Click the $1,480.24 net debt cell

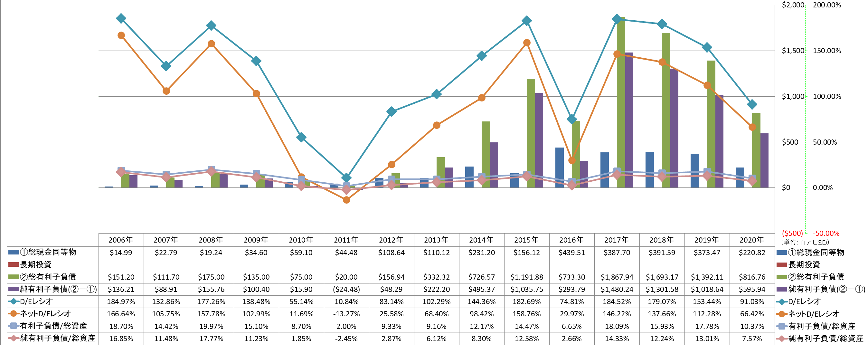(617, 289)
